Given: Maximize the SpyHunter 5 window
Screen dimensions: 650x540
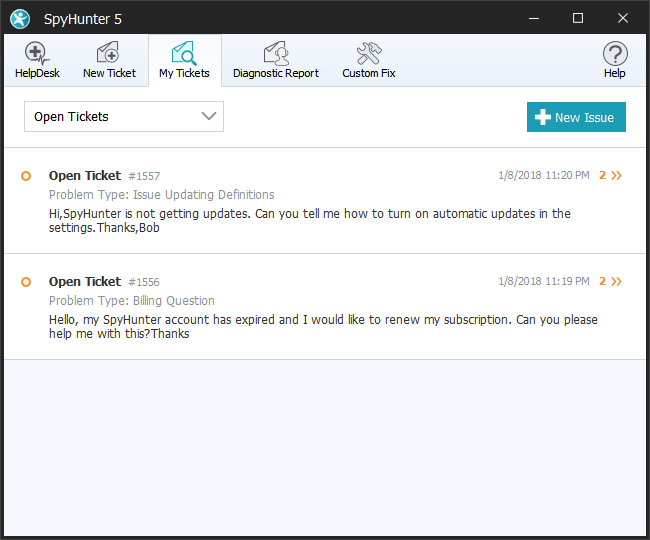Looking at the screenshot, I should pyautogui.click(x=577, y=18).
